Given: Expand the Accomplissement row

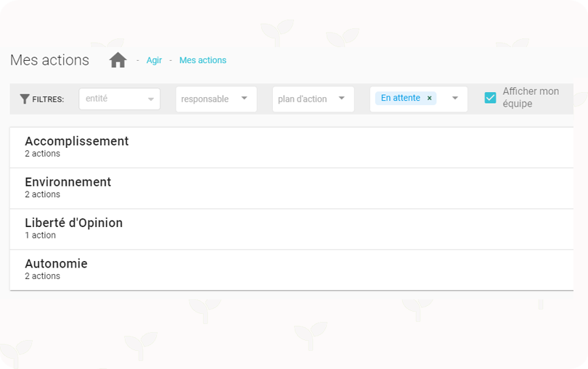Looking at the screenshot, I should pyautogui.click(x=292, y=148).
